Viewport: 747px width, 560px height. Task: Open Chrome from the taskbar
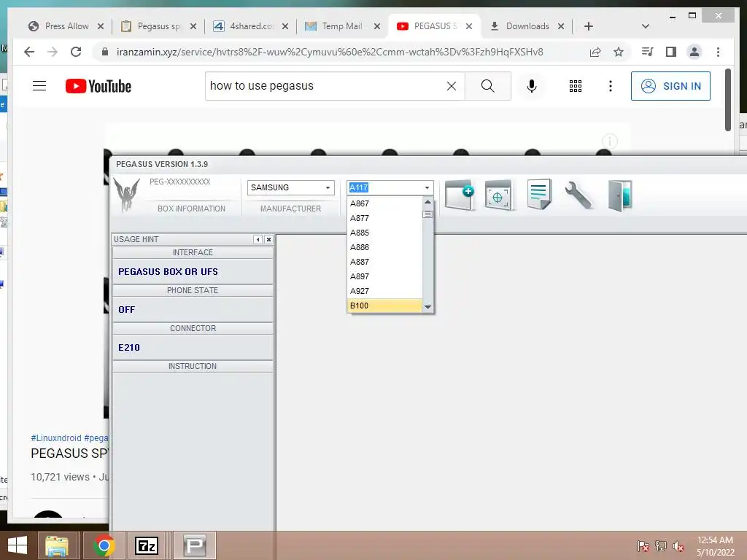click(x=104, y=545)
